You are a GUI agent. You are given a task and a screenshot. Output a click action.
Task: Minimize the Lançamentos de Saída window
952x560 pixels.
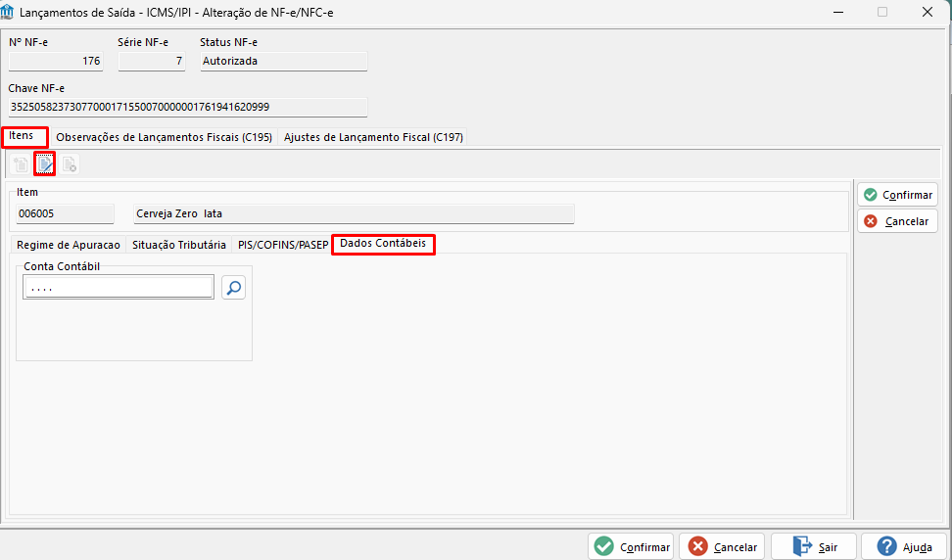tap(838, 12)
